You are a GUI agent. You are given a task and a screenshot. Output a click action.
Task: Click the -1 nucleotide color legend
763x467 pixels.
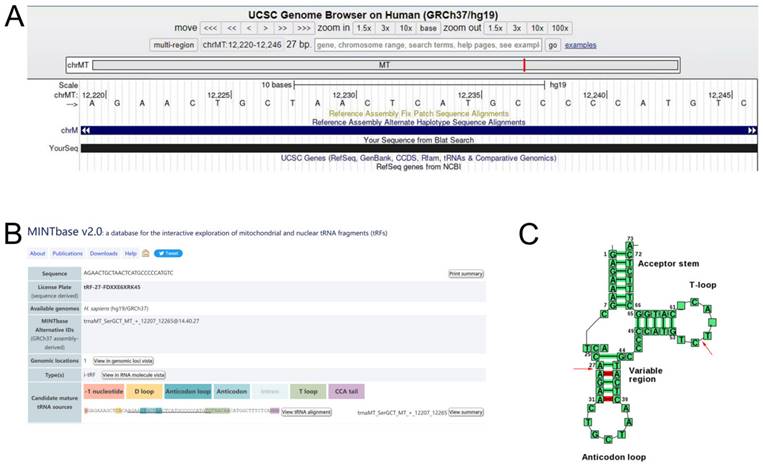point(104,391)
